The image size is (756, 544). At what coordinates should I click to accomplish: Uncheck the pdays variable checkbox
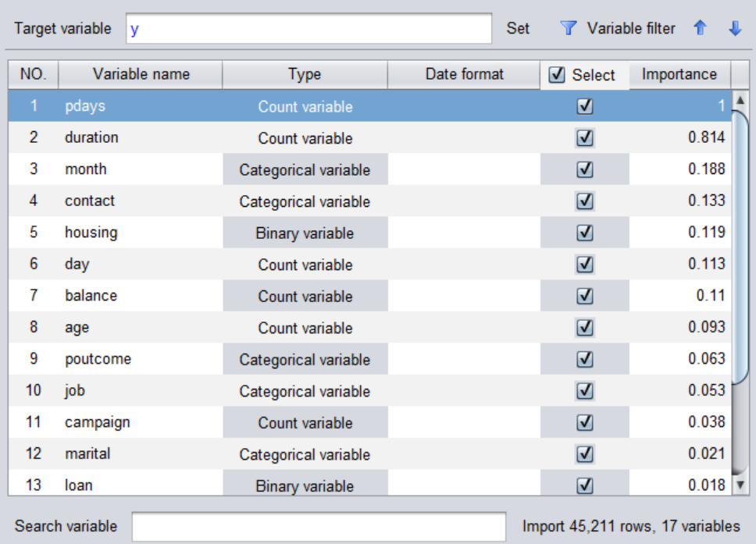coord(584,107)
